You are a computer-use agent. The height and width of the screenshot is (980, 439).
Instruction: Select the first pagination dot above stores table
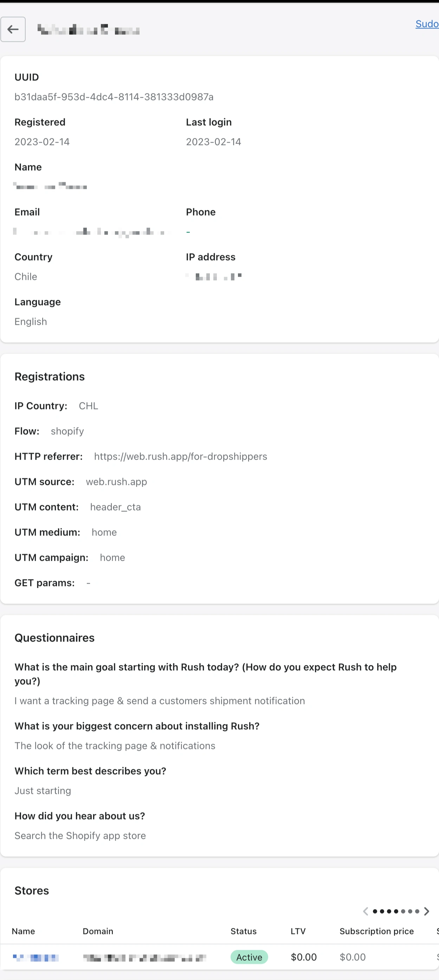pos(374,911)
